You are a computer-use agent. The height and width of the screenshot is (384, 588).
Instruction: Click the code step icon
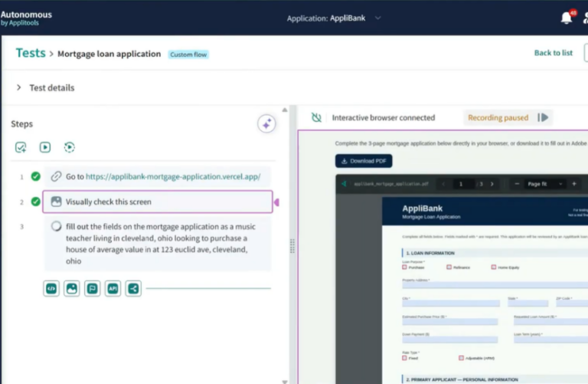pos(51,288)
